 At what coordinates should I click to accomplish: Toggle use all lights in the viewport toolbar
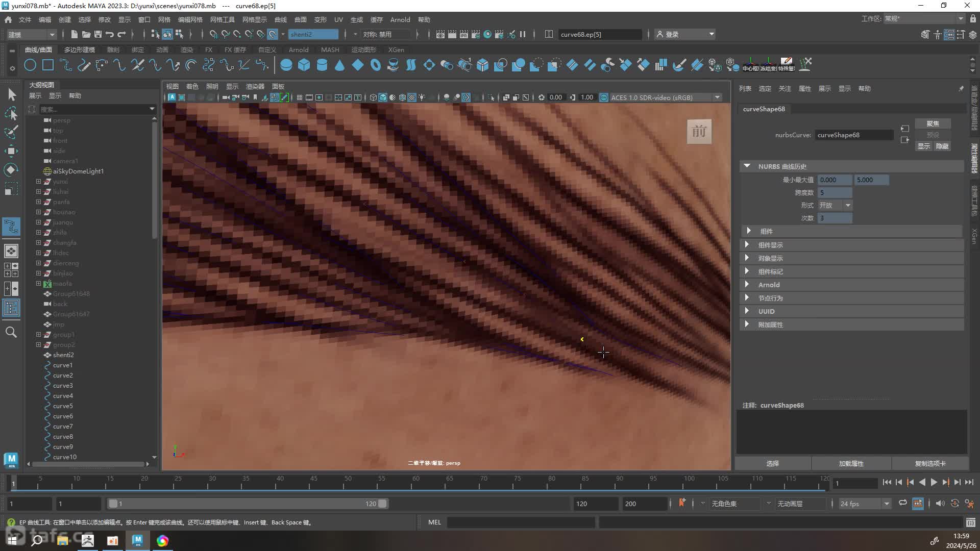[422, 97]
